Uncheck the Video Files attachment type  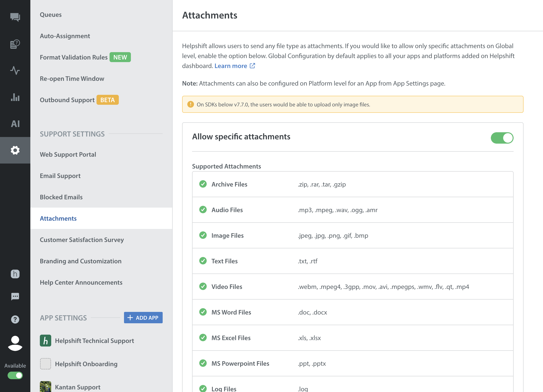pos(203,287)
